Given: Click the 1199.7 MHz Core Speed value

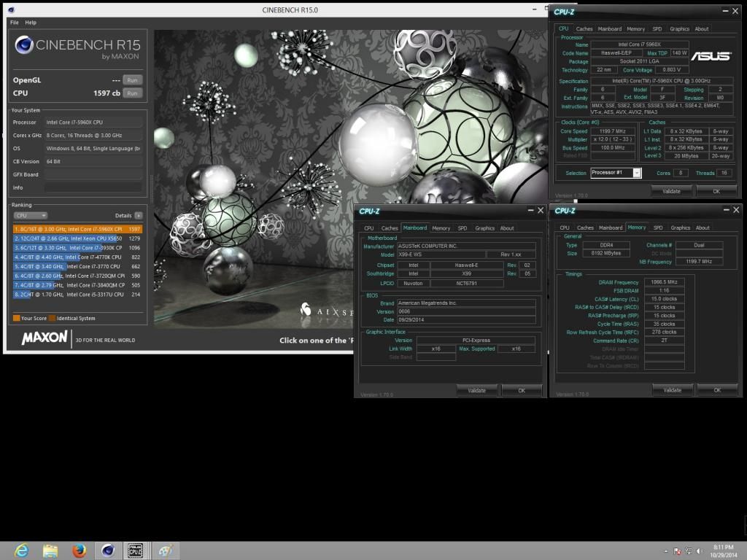Looking at the screenshot, I should pyautogui.click(x=613, y=131).
